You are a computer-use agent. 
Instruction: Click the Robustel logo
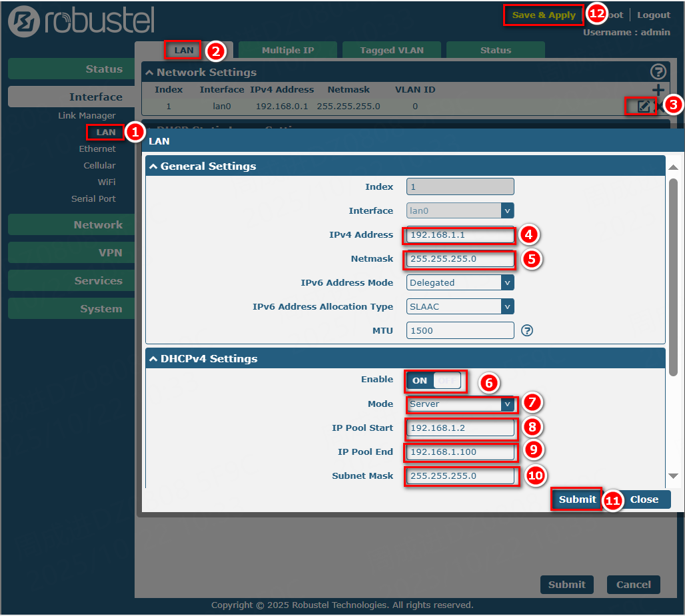pos(81,21)
